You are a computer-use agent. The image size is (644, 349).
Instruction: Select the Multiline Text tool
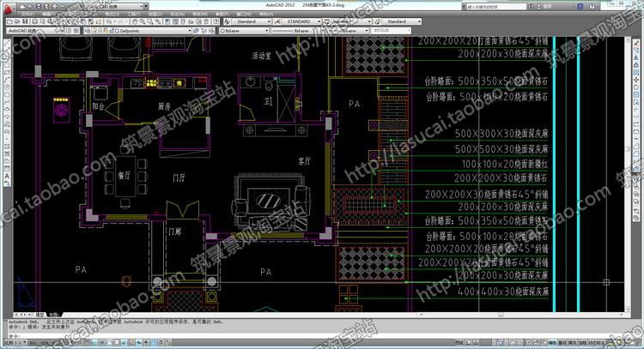[x=7, y=176]
